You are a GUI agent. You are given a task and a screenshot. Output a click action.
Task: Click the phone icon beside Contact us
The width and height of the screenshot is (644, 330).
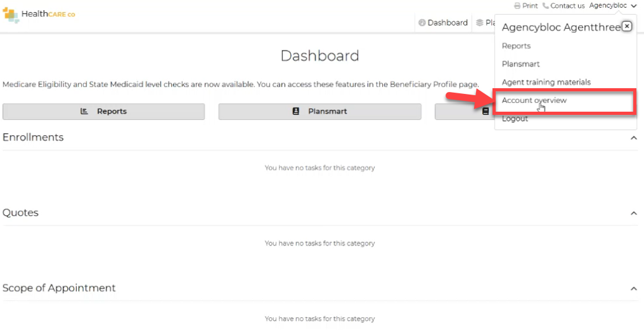click(x=545, y=6)
